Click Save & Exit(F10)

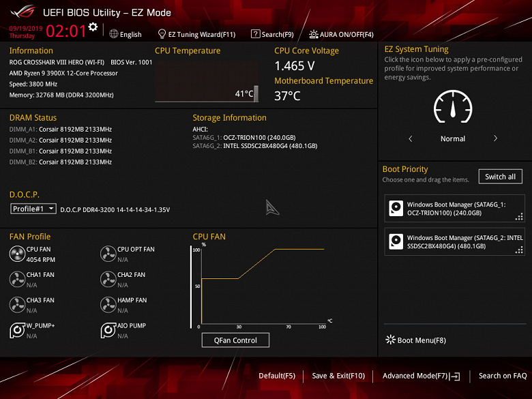click(x=338, y=376)
